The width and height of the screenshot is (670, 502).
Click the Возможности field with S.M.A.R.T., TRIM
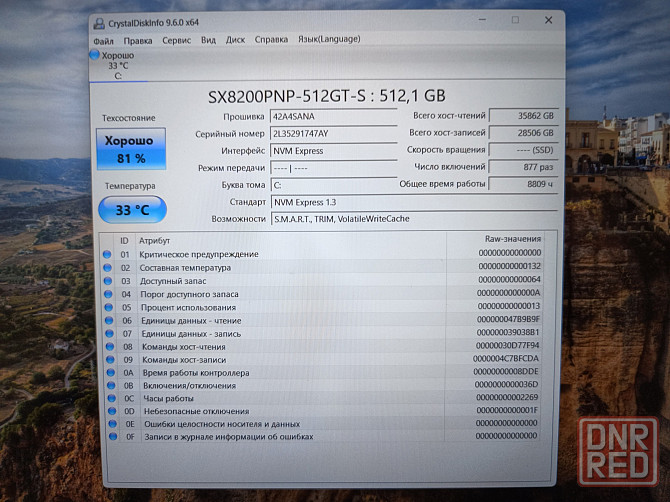pyautogui.click(x=414, y=219)
